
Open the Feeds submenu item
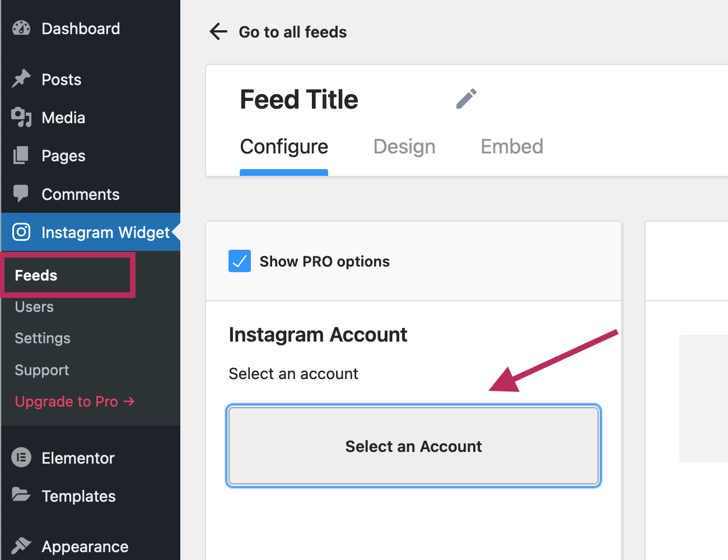[x=36, y=276]
